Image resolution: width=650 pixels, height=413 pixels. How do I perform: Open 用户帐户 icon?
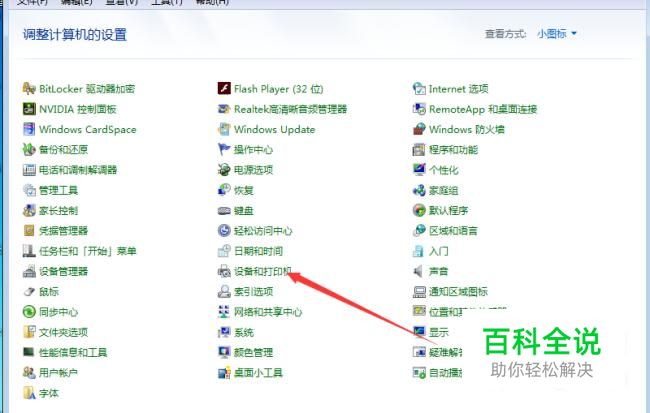coord(29,373)
